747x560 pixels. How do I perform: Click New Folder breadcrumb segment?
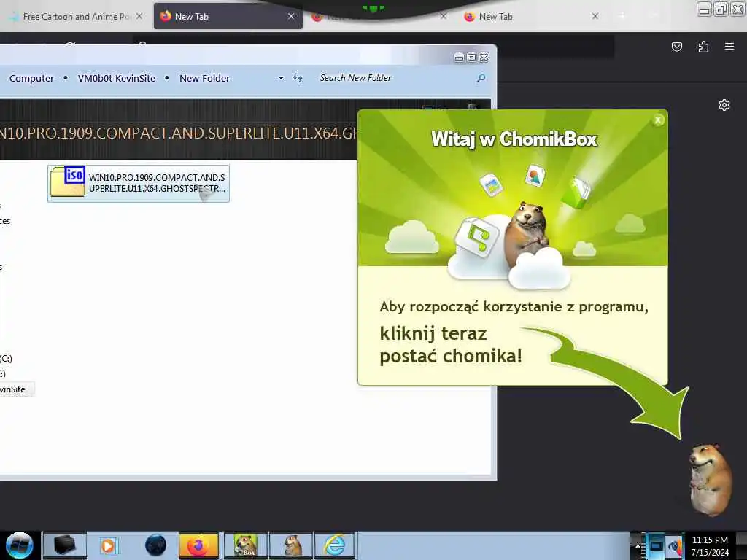(x=204, y=78)
